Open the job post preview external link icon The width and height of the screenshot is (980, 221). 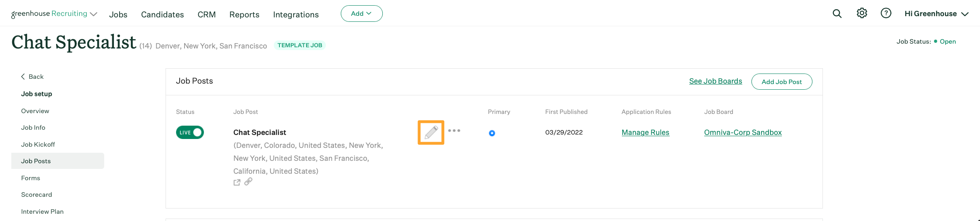click(237, 182)
